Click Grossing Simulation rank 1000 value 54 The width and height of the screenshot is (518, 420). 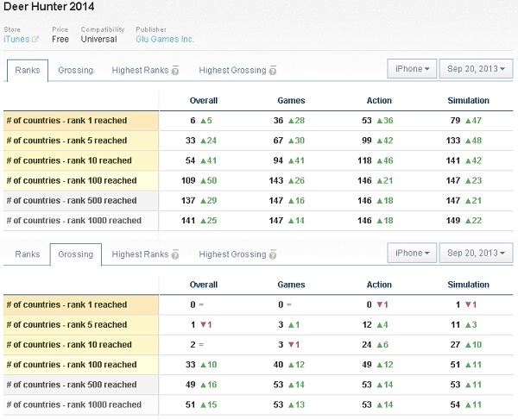pos(455,404)
